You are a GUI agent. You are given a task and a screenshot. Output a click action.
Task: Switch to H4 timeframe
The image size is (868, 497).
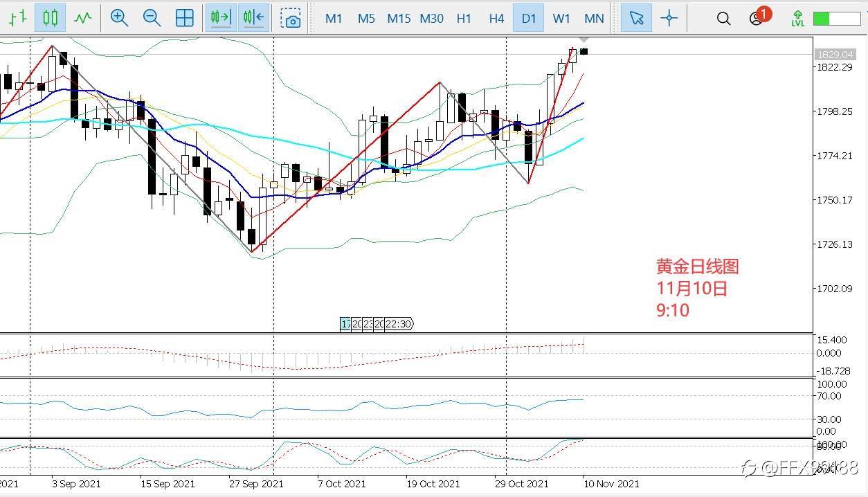click(496, 19)
